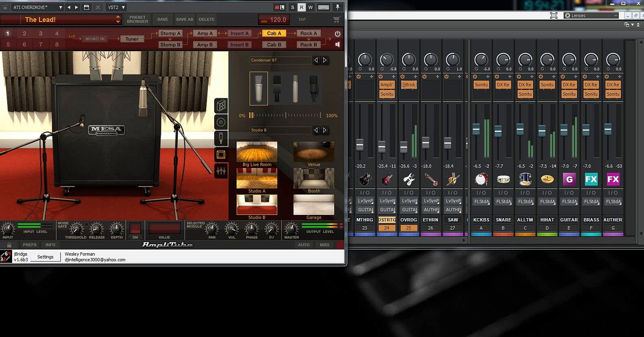Screen dimensions: 644x337
Task: Click the SAVE AS button
Action: [184, 20]
